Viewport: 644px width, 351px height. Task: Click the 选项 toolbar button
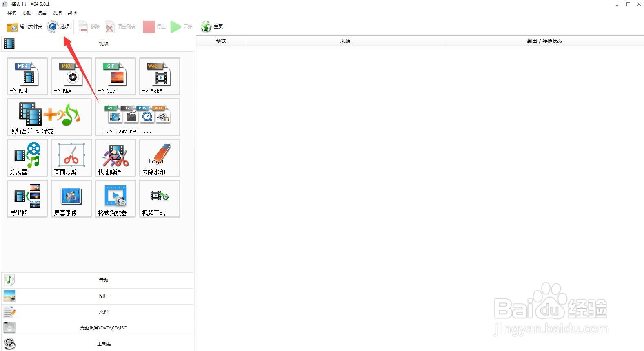pos(58,27)
